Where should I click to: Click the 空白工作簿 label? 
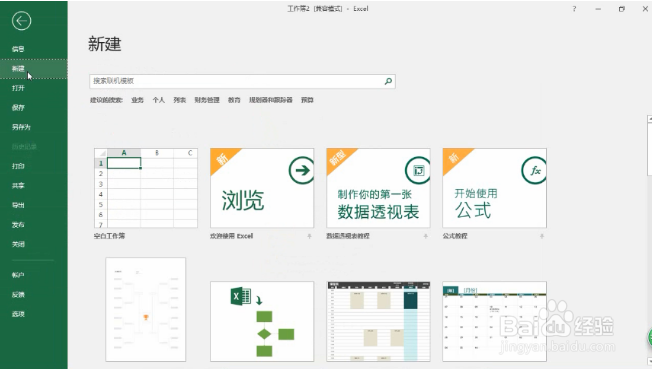coord(109,236)
